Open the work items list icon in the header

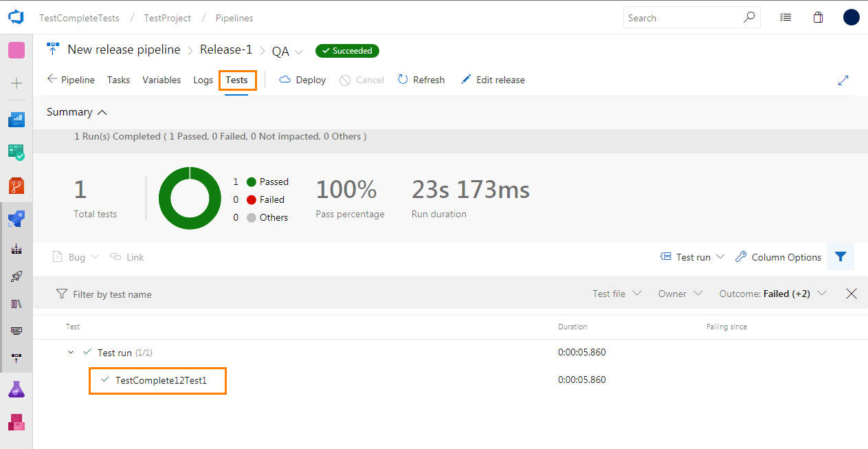(786, 18)
